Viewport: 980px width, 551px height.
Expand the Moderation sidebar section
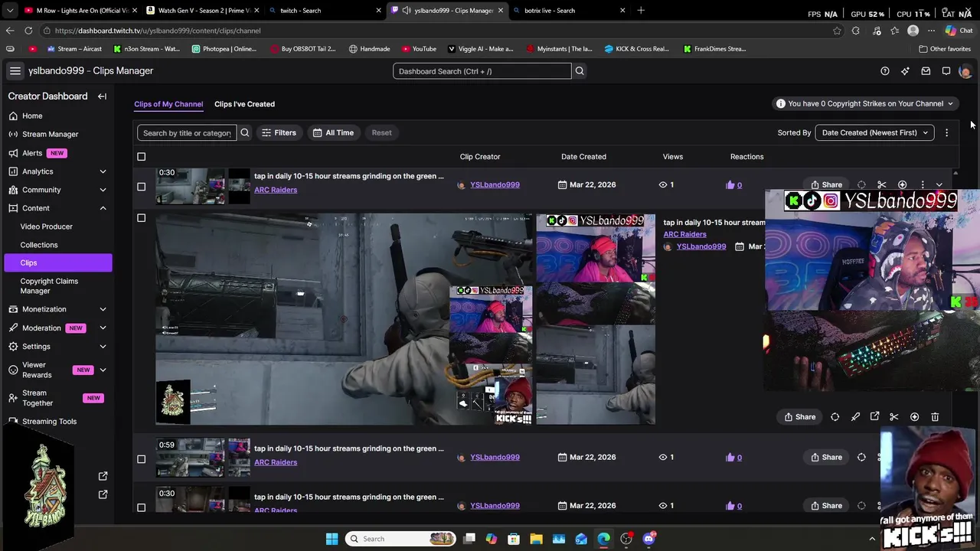(x=103, y=328)
